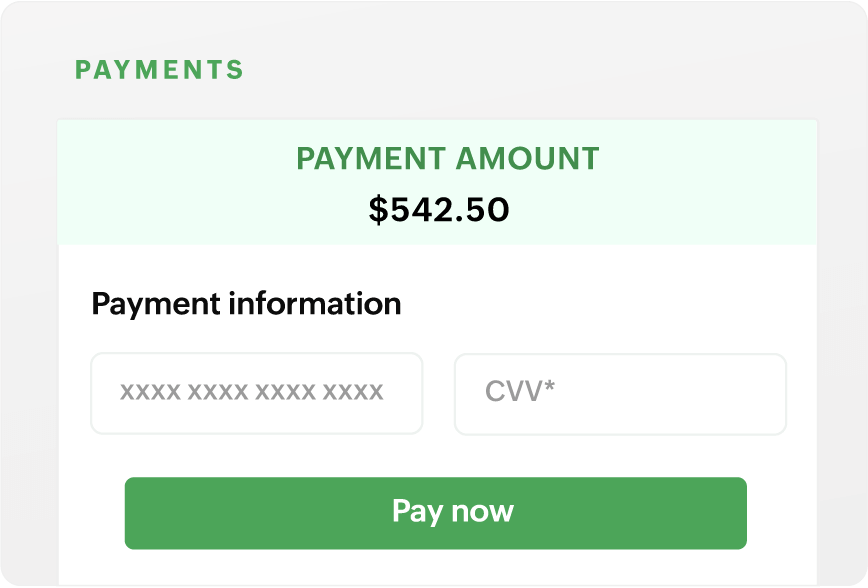Click the Payment information heading

tap(246, 304)
